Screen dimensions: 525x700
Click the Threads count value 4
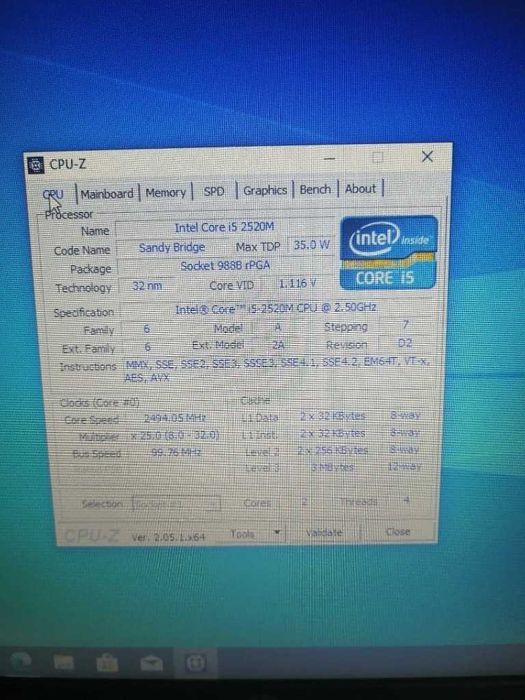(x=406, y=500)
